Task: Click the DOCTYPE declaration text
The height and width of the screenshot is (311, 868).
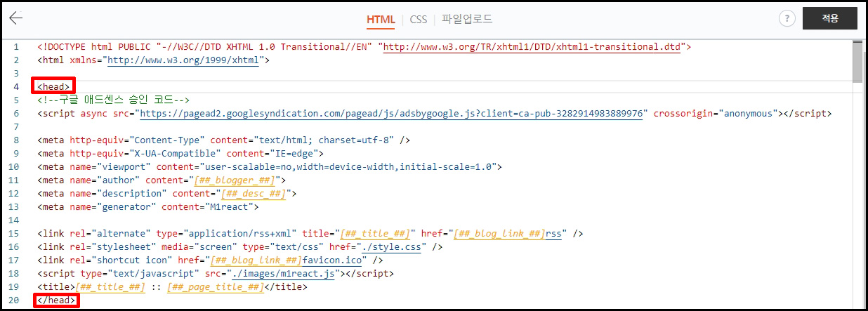Action: [364, 47]
